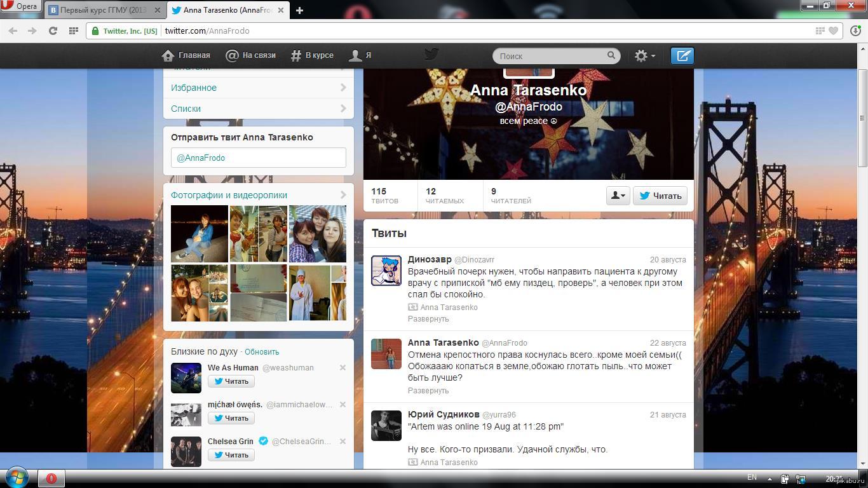
Task: Open the На связи section
Action: 251,55
